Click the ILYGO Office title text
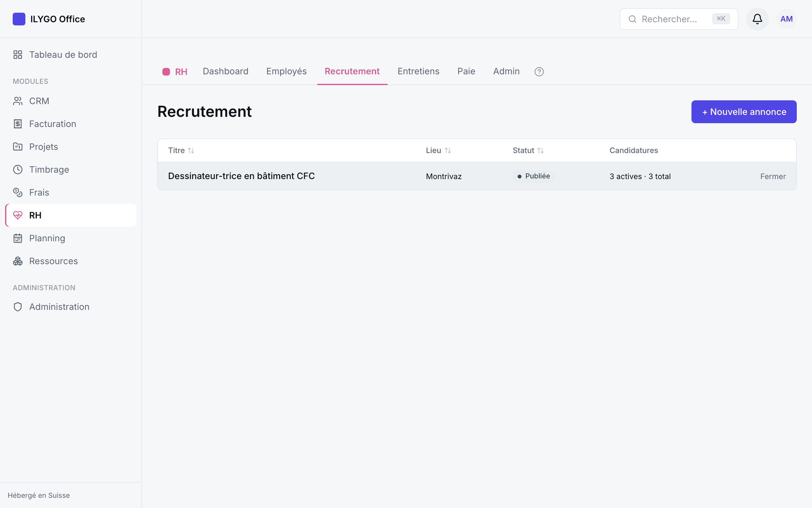This screenshot has width=812, height=508. (58, 19)
